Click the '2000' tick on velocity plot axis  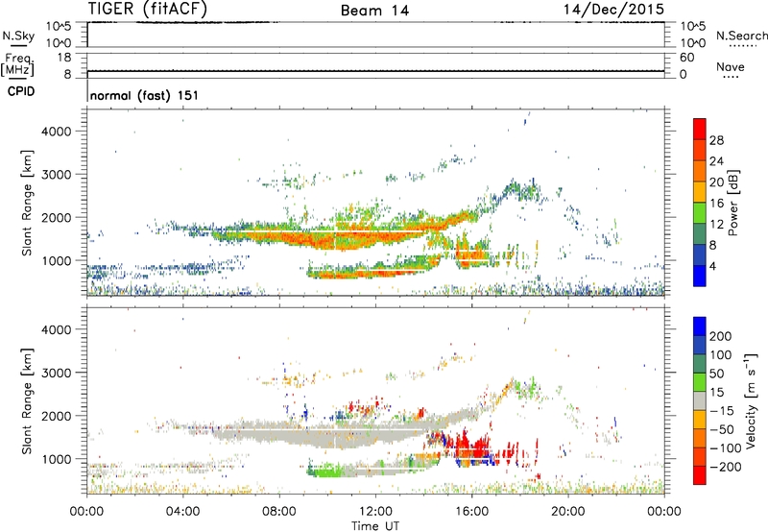pos(57,416)
